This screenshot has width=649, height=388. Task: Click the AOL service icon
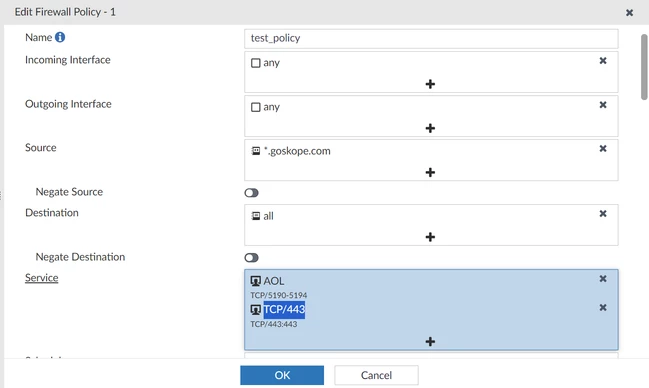[x=256, y=282]
